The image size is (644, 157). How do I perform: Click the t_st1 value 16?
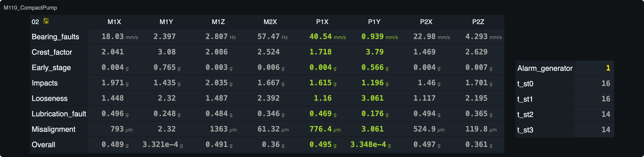click(606, 99)
